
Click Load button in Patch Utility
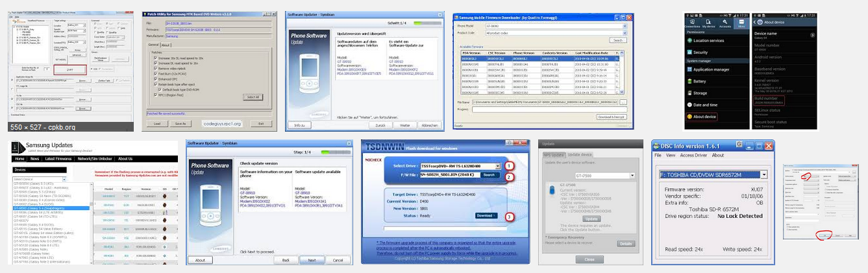(x=157, y=123)
